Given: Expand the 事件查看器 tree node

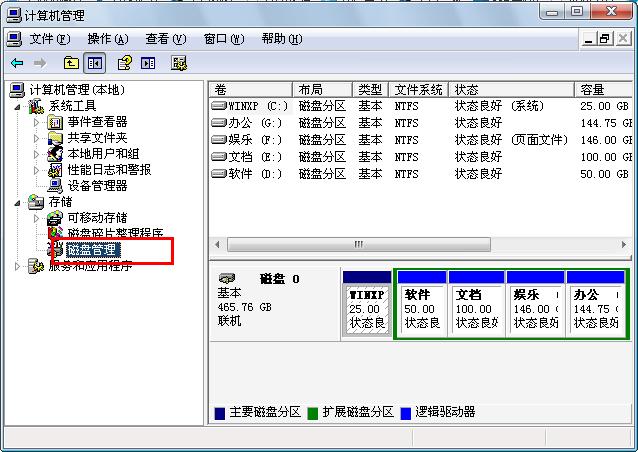Looking at the screenshot, I should (38, 122).
